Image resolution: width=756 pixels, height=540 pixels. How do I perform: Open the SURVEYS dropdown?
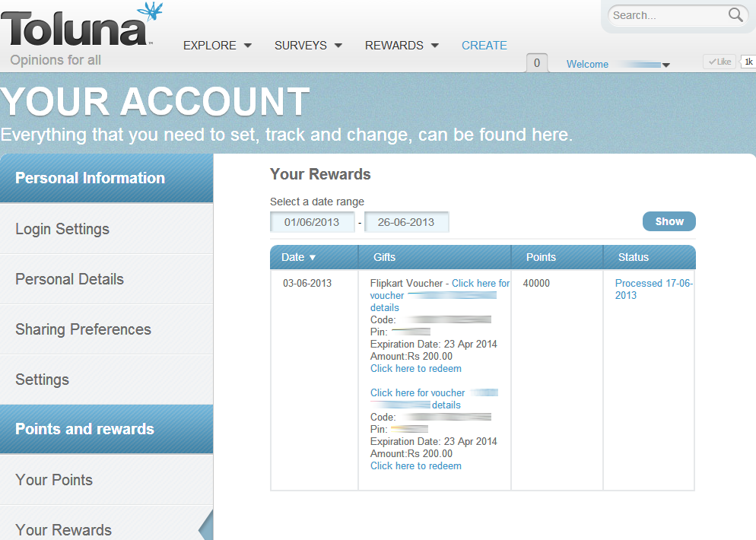click(x=307, y=45)
